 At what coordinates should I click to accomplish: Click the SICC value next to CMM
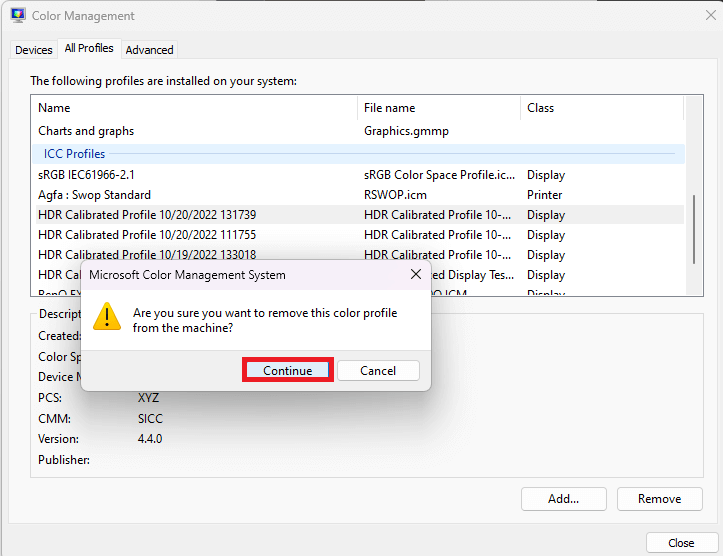[150, 419]
